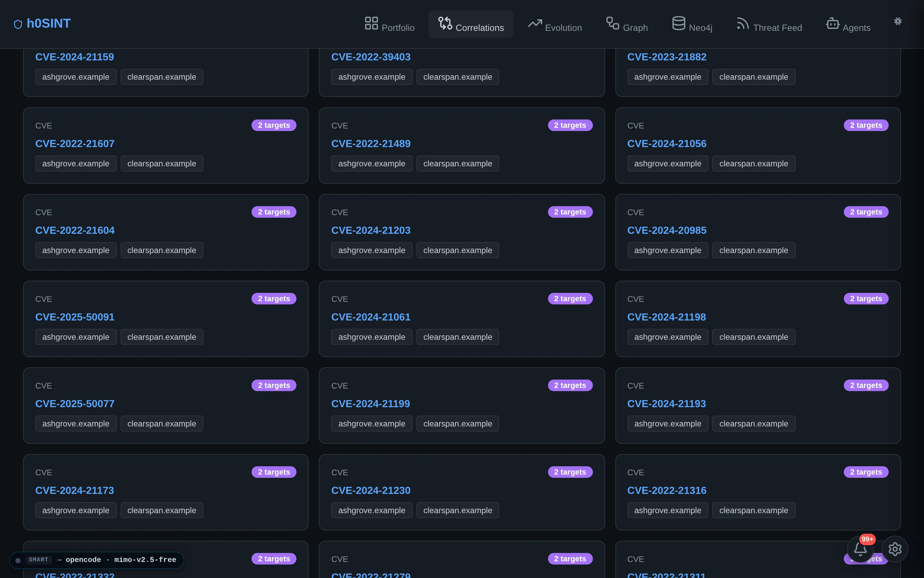Open CVE-2024-20985 link
This screenshot has width=924, height=578.
click(x=667, y=231)
